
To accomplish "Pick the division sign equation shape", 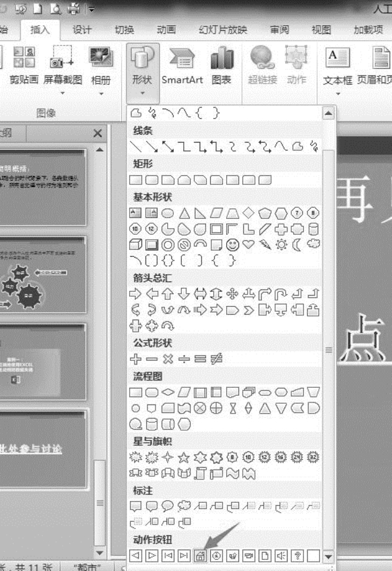I will (184, 359).
